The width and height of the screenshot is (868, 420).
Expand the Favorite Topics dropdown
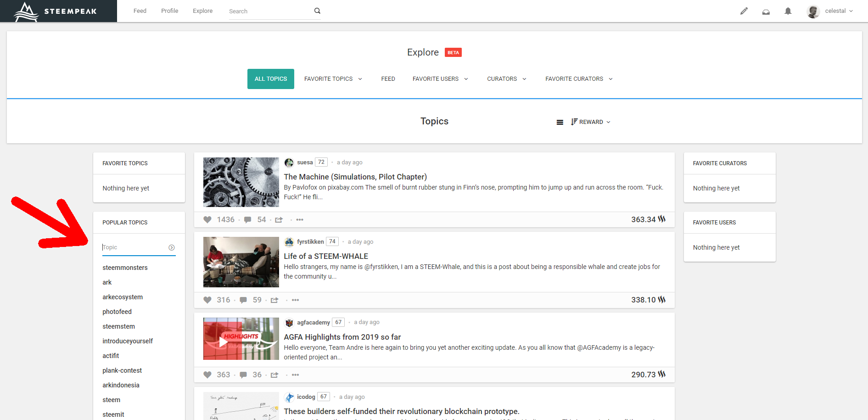(333, 79)
